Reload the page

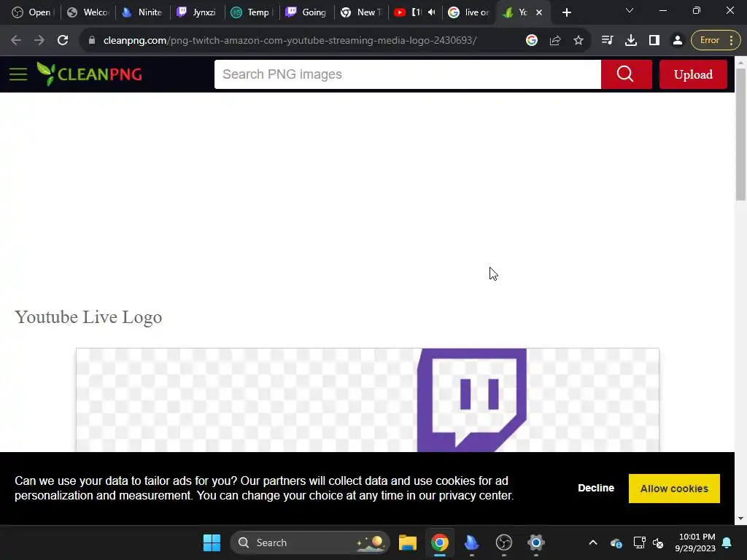(x=63, y=41)
